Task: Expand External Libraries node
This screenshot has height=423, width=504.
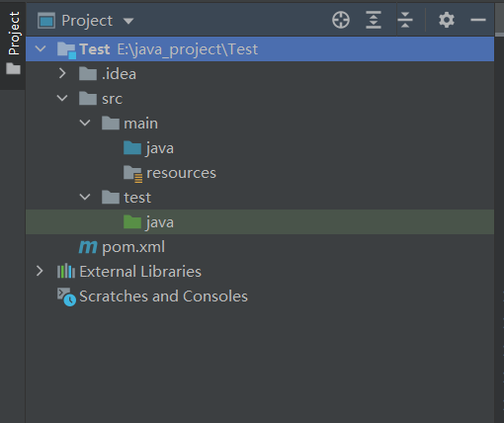Action: (x=40, y=271)
